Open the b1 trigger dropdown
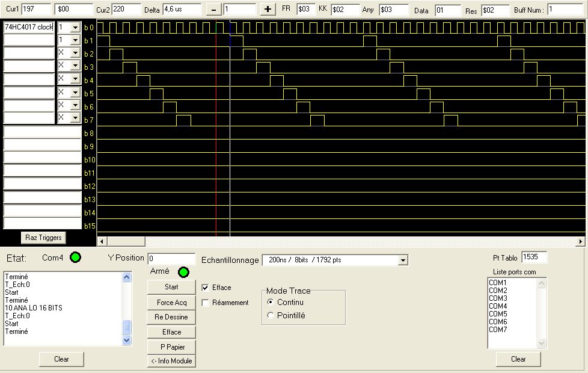The width and height of the screenshot is (588, 373). [x=75, y=40]
